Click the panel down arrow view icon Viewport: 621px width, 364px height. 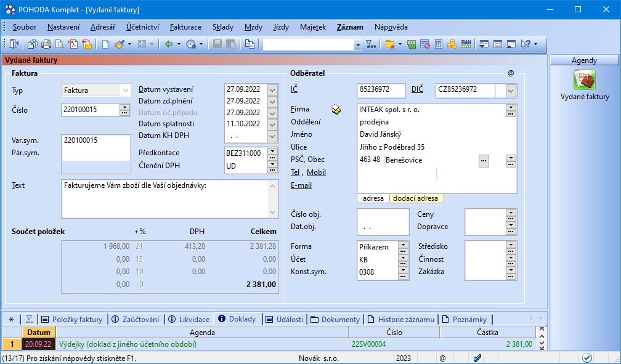[x=484, y=44]
